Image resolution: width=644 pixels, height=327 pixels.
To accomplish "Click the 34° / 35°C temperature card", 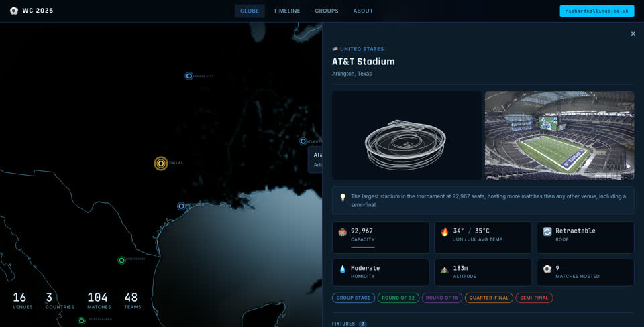I will tap(483, 237).
